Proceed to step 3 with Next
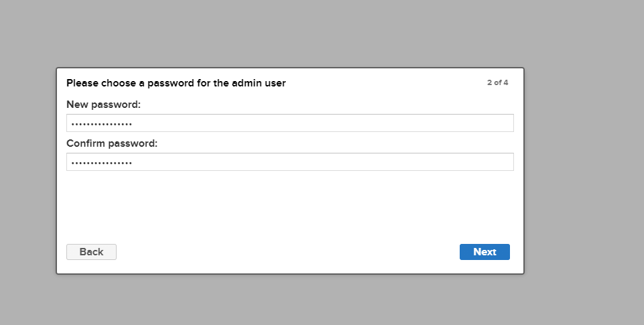Screen dimensions: 644x325 [x=485, y=252]
